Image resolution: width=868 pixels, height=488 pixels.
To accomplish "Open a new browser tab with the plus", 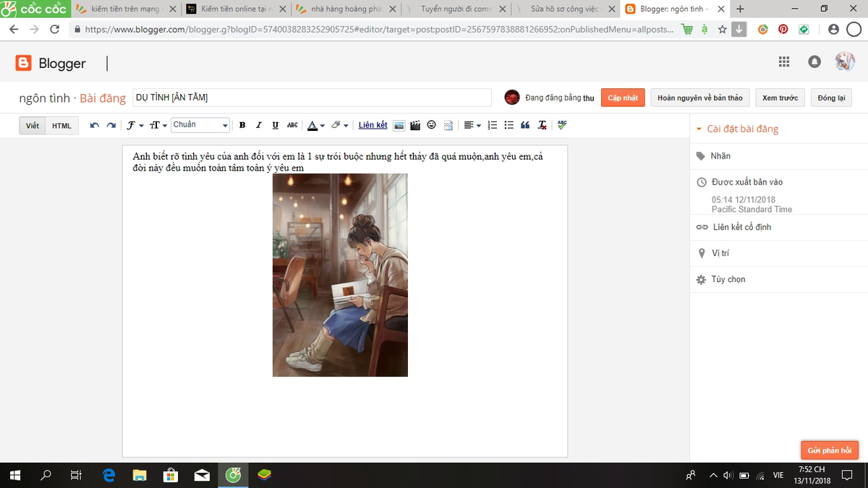I will (740, 9).
